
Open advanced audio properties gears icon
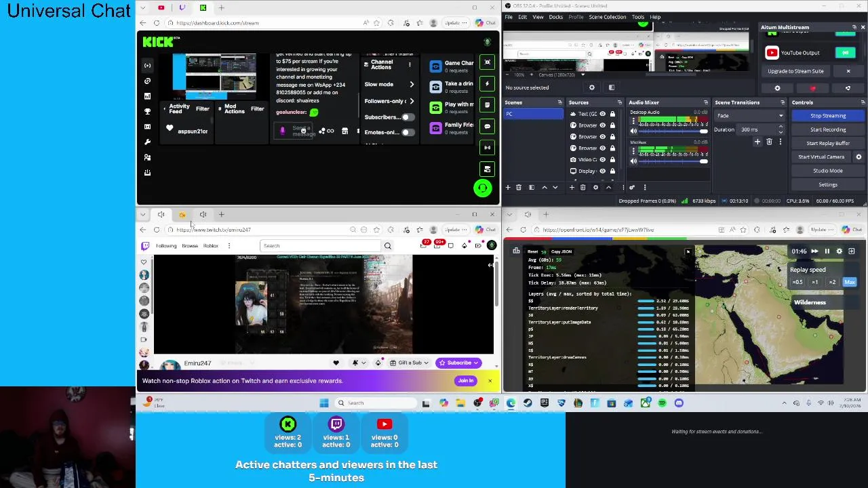pos(631,187)
